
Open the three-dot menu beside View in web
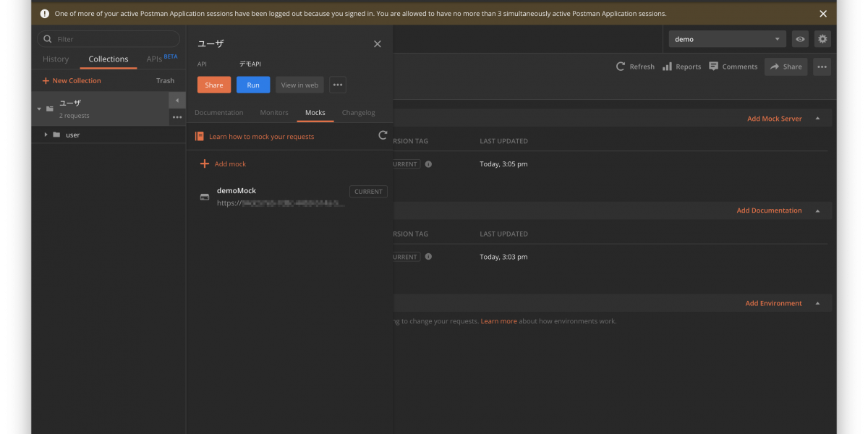(x=337, y=85)
